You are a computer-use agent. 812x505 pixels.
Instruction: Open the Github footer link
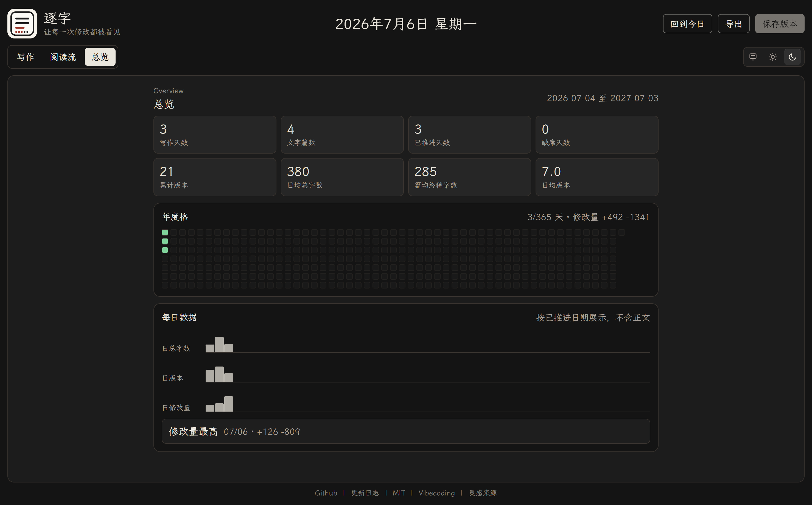[326, 493]
